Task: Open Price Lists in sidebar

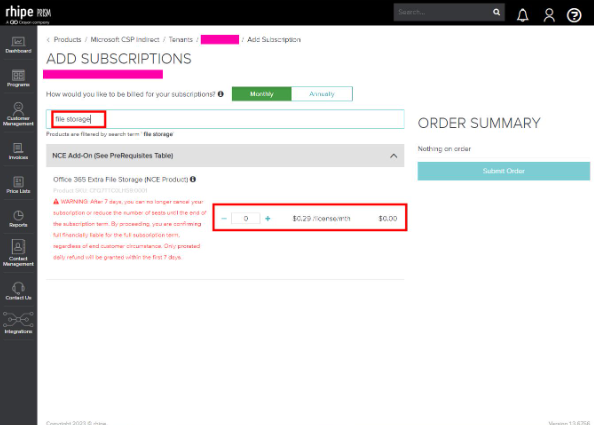Action: [18, 185]
